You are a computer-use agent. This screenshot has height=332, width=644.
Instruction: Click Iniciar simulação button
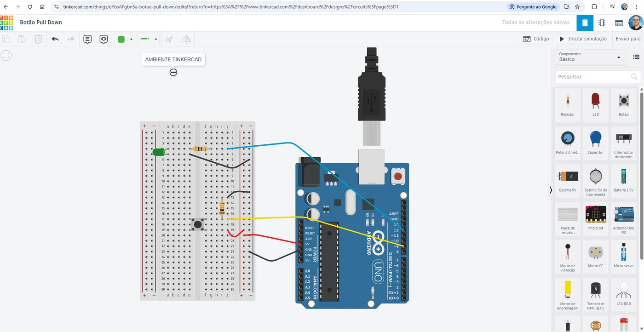pos(582,39)
